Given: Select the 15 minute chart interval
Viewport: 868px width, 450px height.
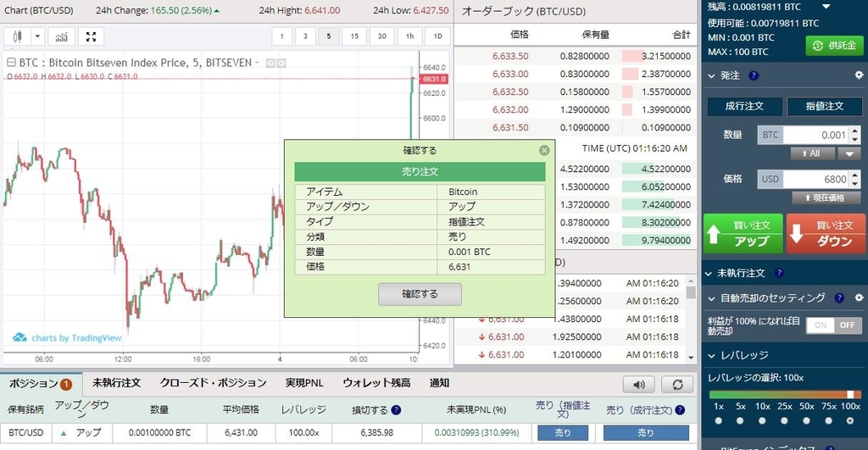Looking at the screenshot, I should tap(354, 36).
